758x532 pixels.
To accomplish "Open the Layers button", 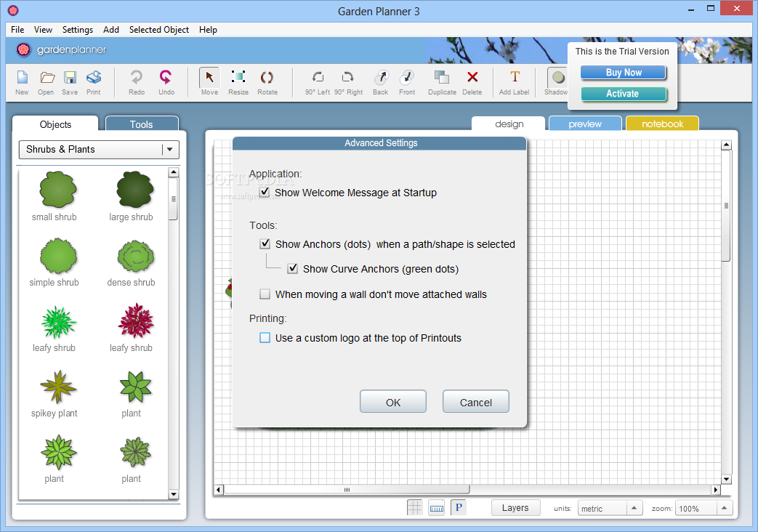I will 515,508.
